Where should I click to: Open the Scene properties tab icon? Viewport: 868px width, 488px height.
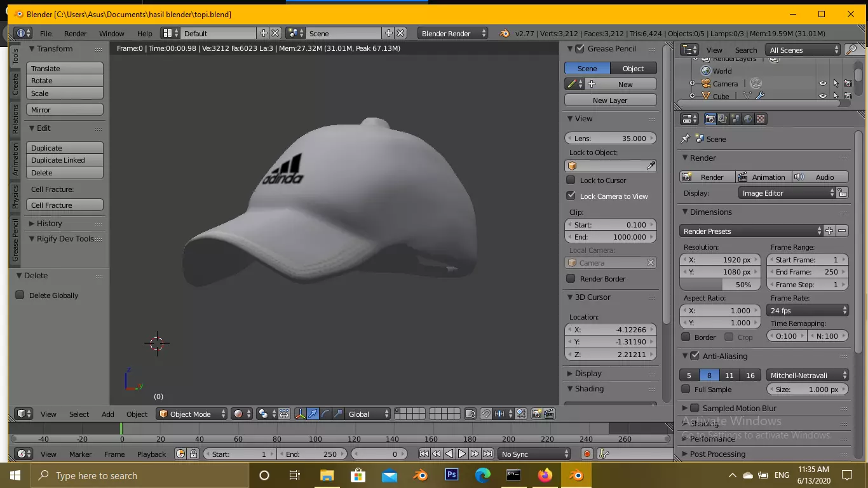[x=735, y=119]
